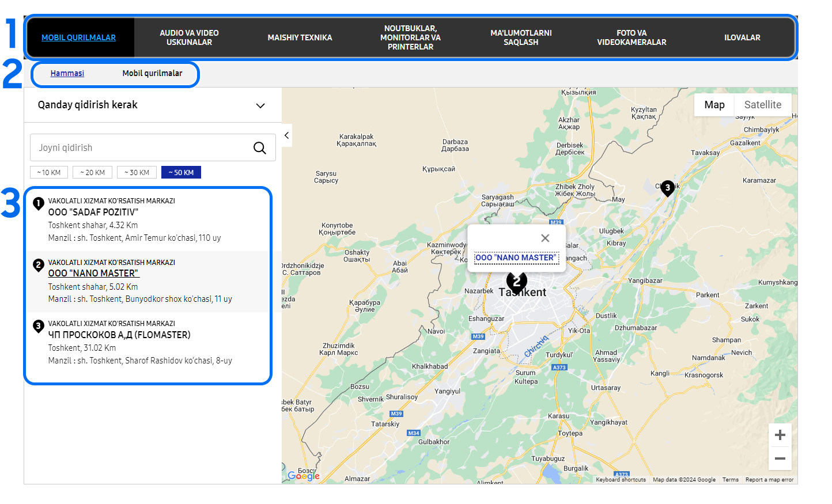
Task: Click address Sharof Rashidov ko'chasi, 8-uy
Action: (179, 361)
